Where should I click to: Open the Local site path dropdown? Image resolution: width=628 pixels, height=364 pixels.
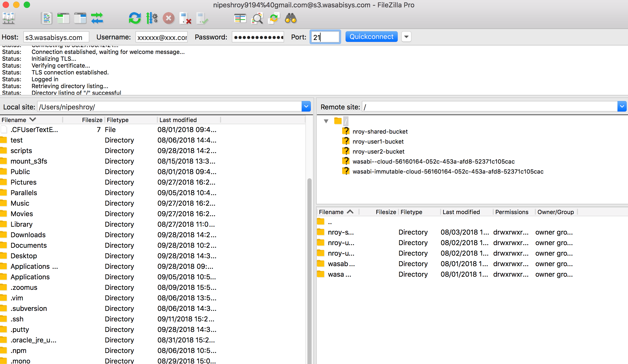click(x=306, y=107)
